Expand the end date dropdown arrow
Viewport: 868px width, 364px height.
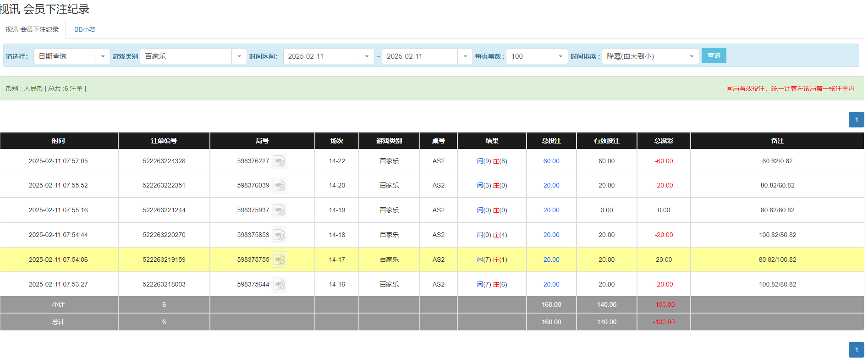pyautogui.click(x=465, y=56)
